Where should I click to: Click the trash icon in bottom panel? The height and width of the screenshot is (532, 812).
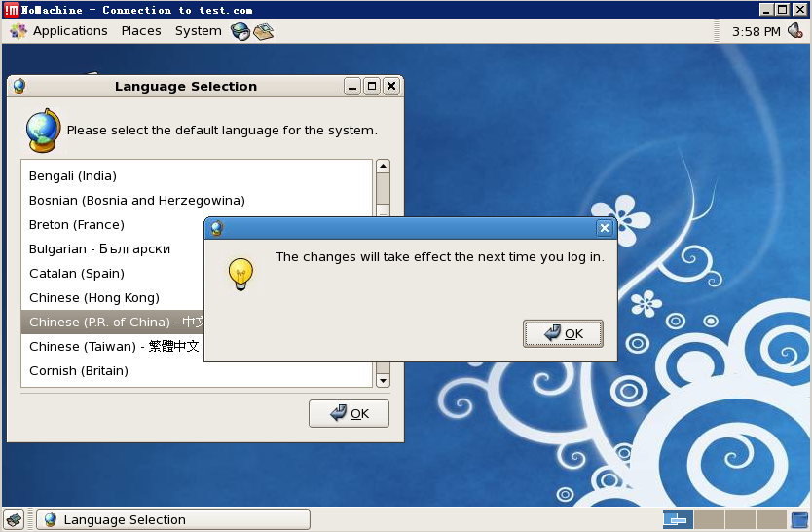tap(800, 520)
